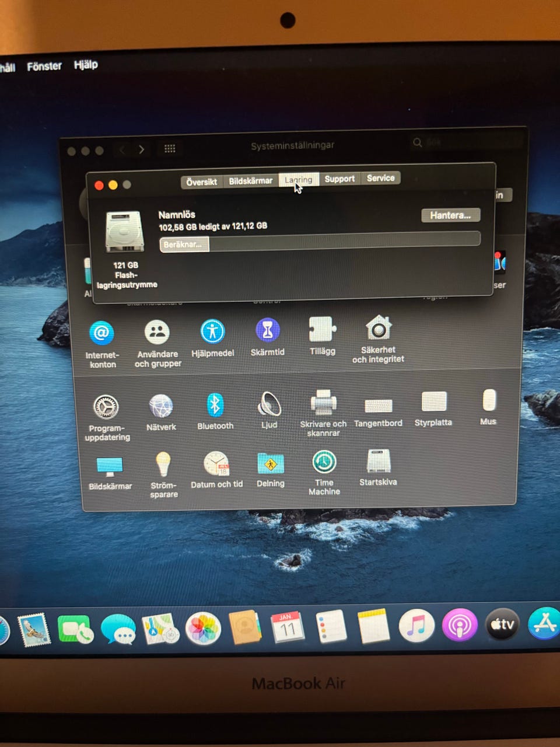Open the Fönster menu
Image resolution: width=560 pixels, height=747 pixels.
tap(44, 66)
